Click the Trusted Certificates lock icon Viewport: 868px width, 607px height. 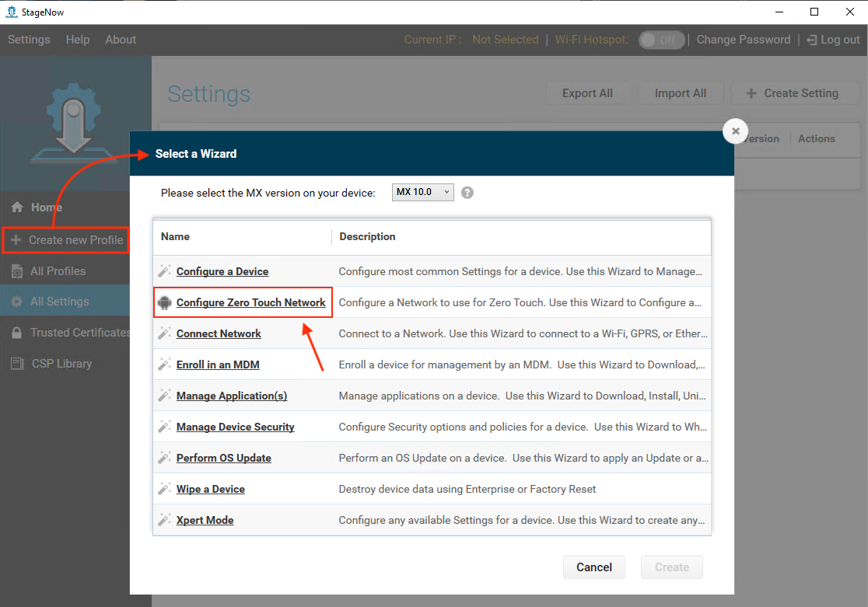[16, 333]
